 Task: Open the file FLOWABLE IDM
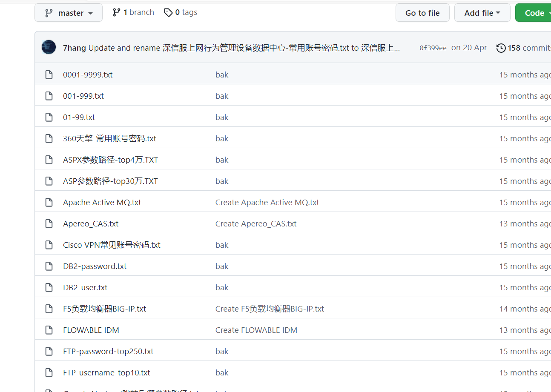[91, 330]
